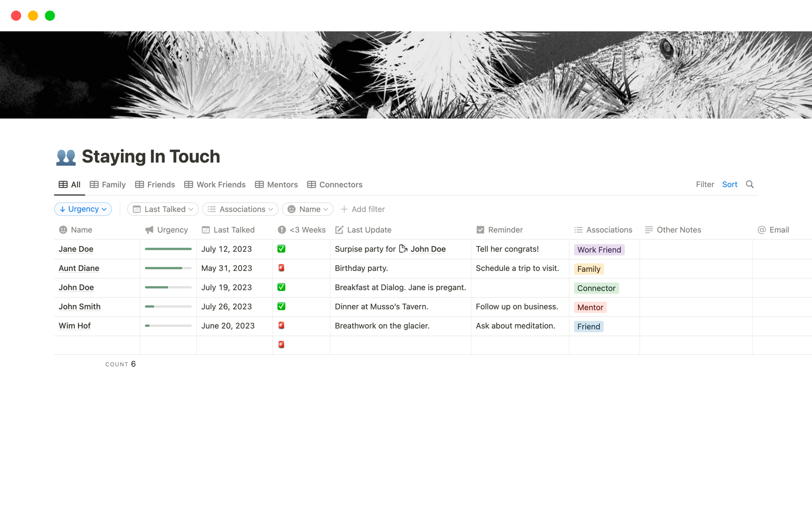Click the pencil icon on Last Update column
812x508 pixels.
(339, 230)
